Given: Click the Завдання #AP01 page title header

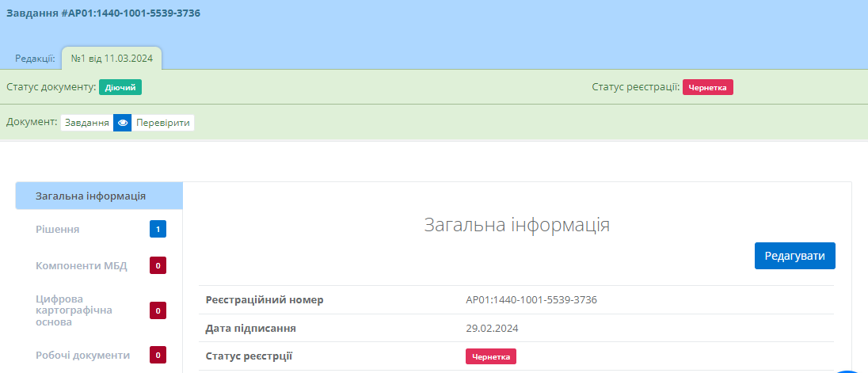Looking at the screenshot, I should tap(103, 13).
